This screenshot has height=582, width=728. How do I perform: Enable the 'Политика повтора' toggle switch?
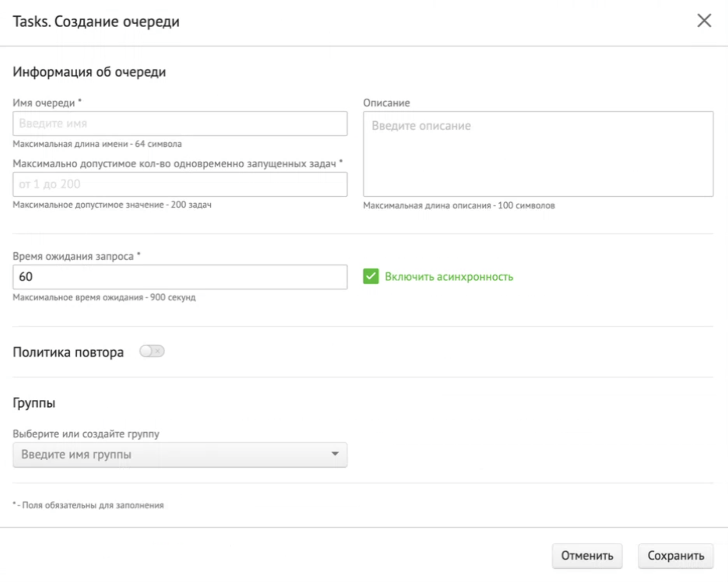click(x=152, y=351)
